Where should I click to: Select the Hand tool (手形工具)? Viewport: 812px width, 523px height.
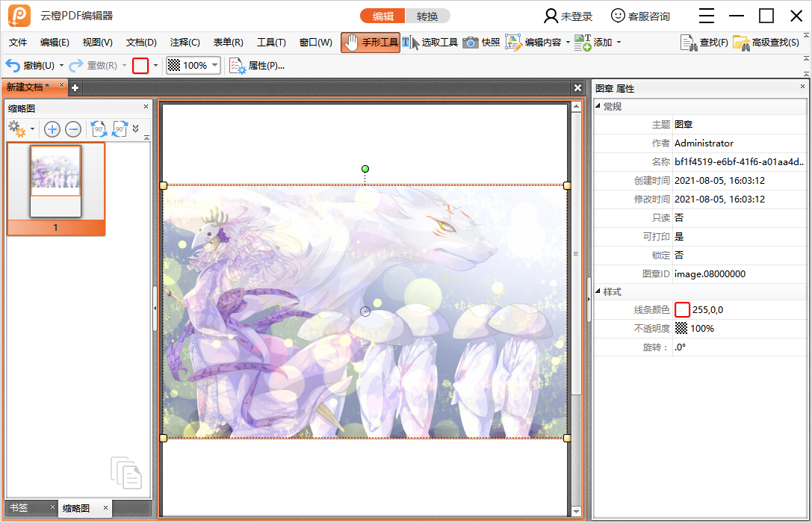(371, 43)
